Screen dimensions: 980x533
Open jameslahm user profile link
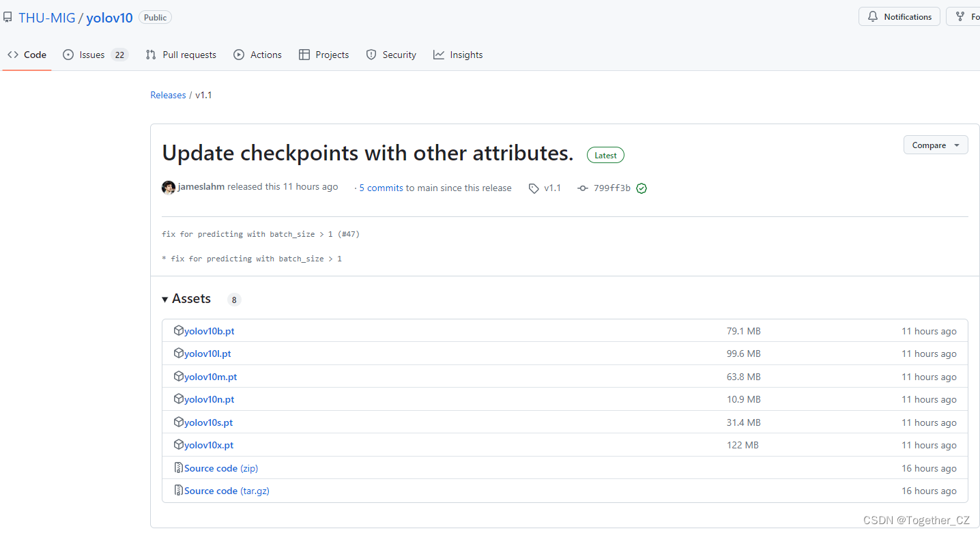pos(201,186)
